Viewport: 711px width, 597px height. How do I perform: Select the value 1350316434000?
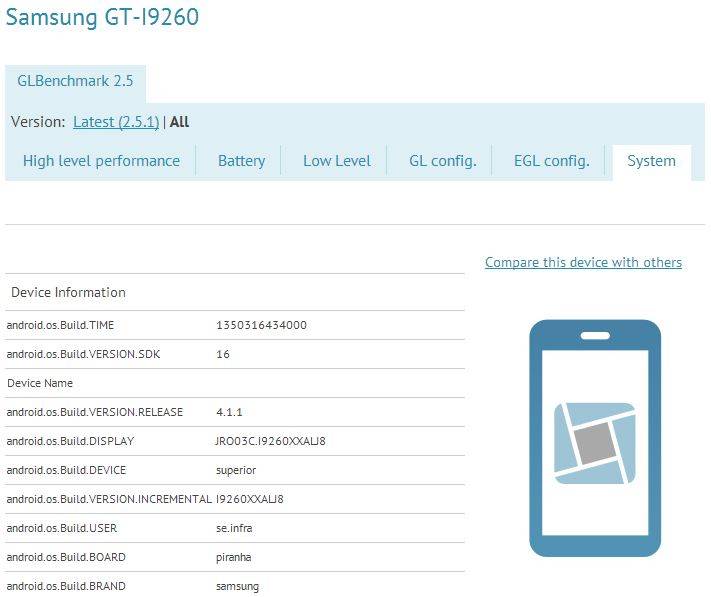[x=261, y=325]
